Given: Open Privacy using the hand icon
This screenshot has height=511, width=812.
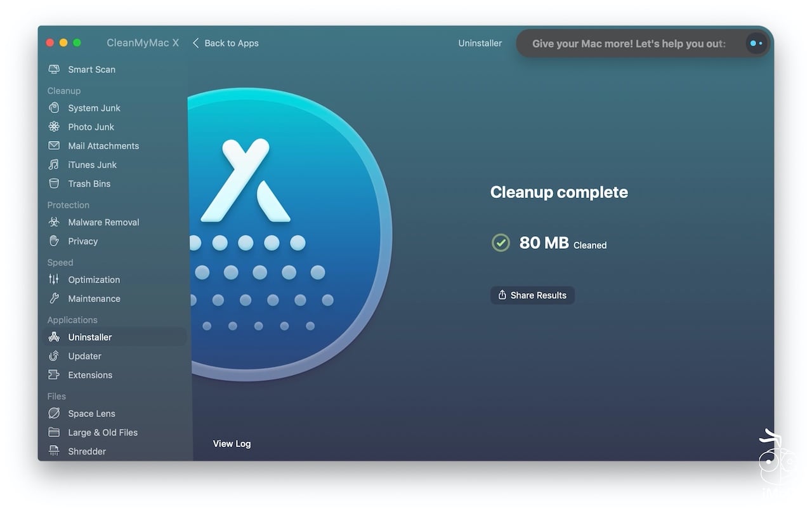Looking at the screenshot, I should point(54,241).
